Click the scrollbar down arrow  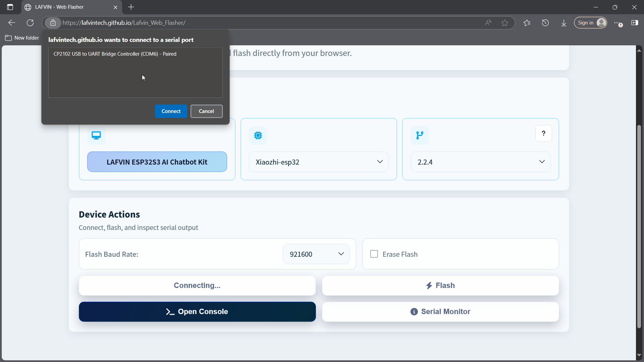(639, 355)
